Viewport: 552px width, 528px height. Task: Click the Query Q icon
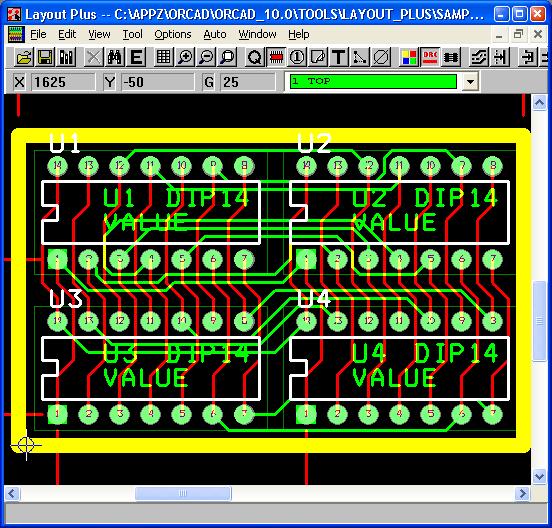click(254, 57)
